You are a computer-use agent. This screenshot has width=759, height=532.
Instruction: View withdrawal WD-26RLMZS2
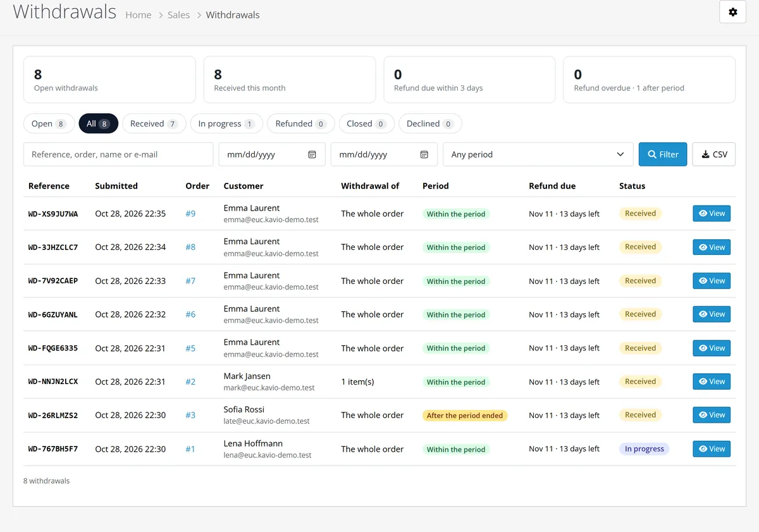712,415
